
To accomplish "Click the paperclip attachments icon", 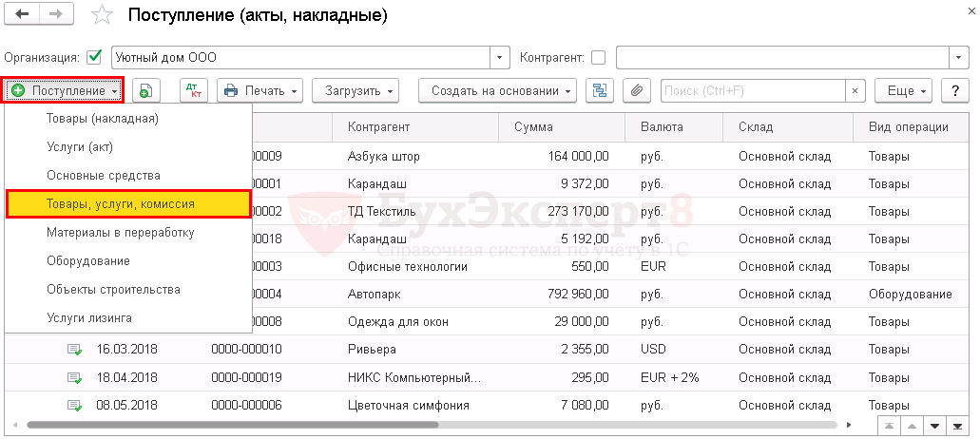I will tap(637, 91).
